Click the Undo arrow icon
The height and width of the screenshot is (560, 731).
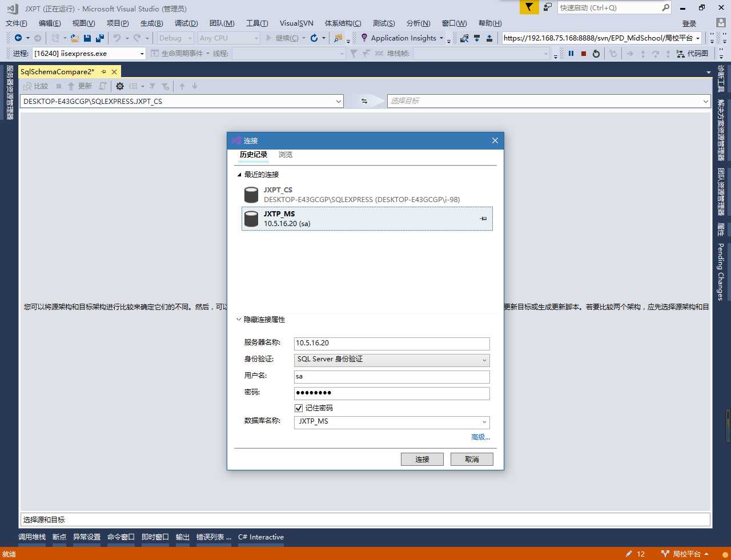(x=117, y=38)
